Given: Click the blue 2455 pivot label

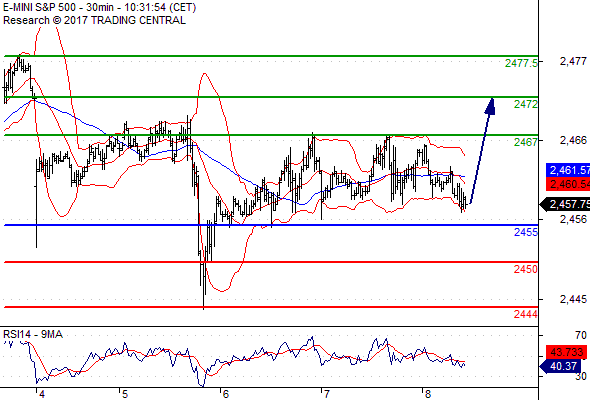Looking at the screenshot, I should (x=526, y=232).
